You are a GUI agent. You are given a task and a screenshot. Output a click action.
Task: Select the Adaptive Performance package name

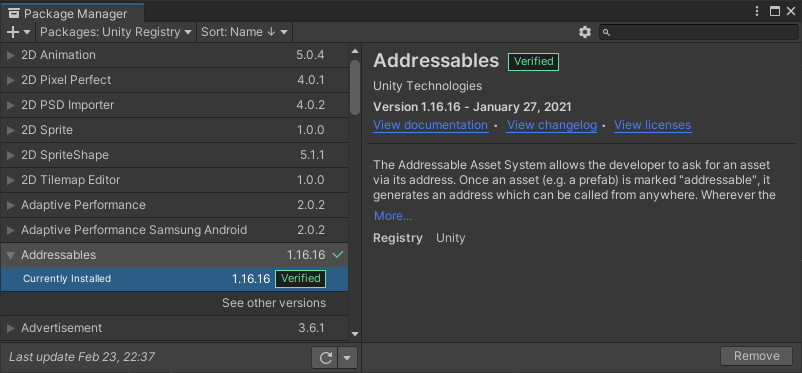click(83, 205)
